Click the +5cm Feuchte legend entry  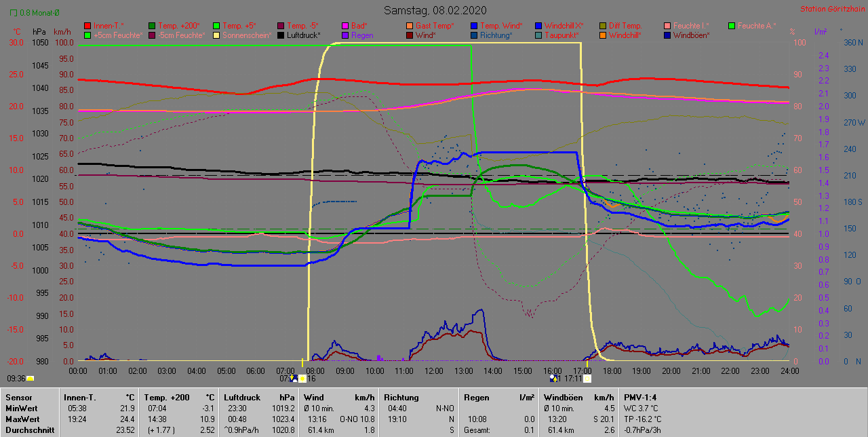coord(113,35)
